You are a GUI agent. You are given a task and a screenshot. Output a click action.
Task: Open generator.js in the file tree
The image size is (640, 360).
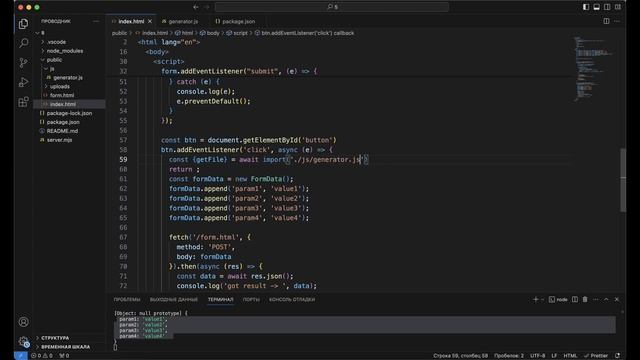(x=68, y=78)
